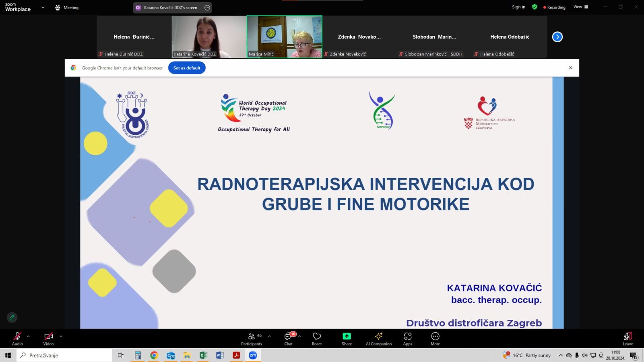This screenshot has height=362, width=644.
Task: Open the Chat panel
Action: (x=288, y=338)
